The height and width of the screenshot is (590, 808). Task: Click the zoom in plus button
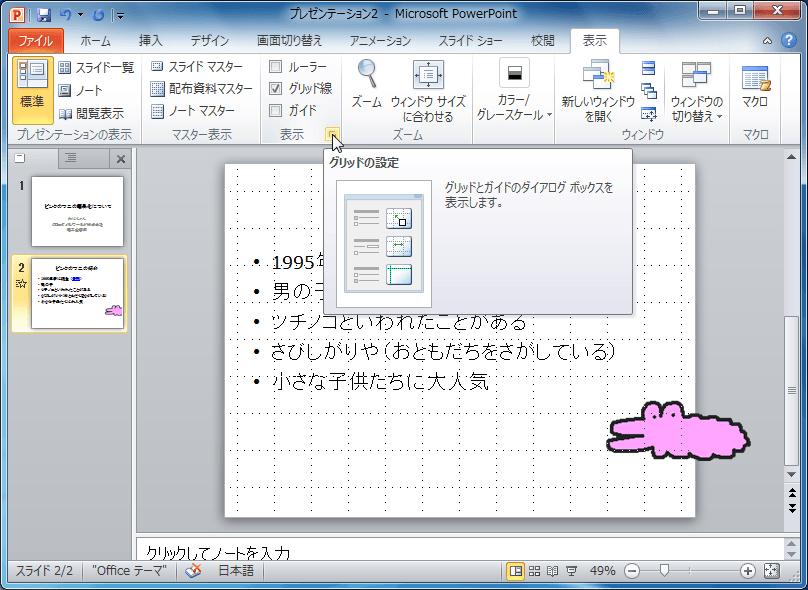tap(748, 571)
